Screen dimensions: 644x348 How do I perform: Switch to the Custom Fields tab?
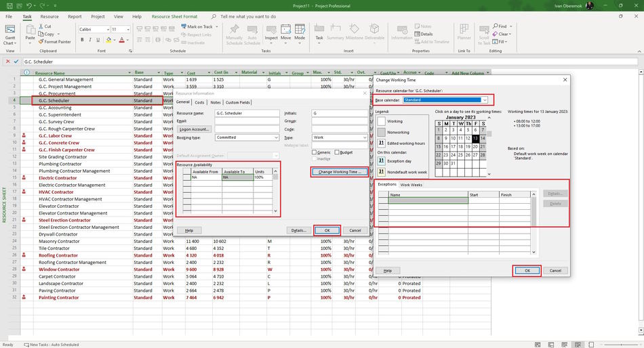tap(237, 102)
